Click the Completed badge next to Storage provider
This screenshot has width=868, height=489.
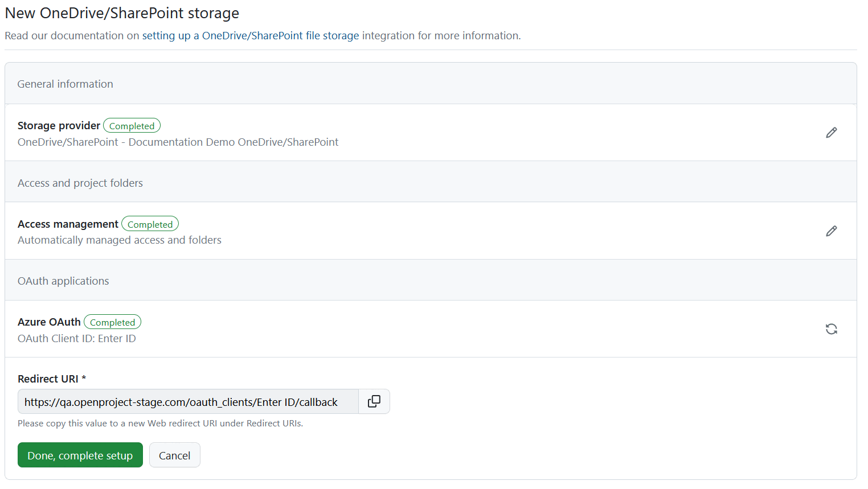132,125
